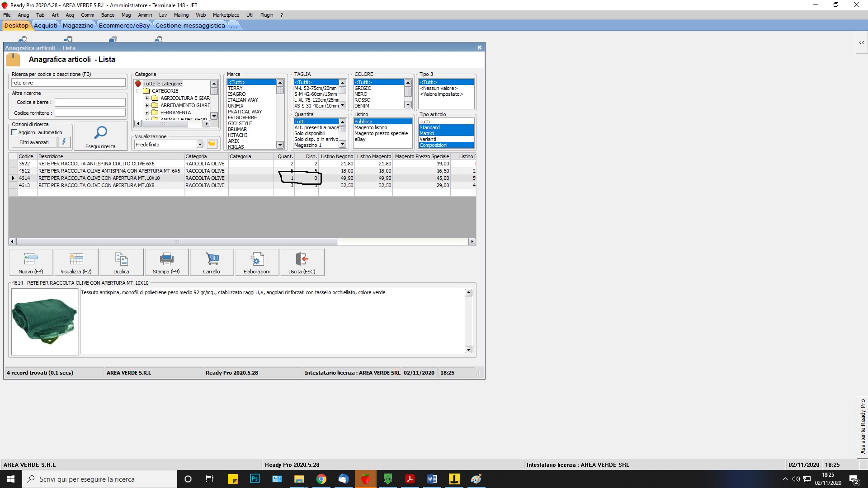Click right arrow of table horizontal scrollbar
The image size is (868, 488).
[472, 241]
